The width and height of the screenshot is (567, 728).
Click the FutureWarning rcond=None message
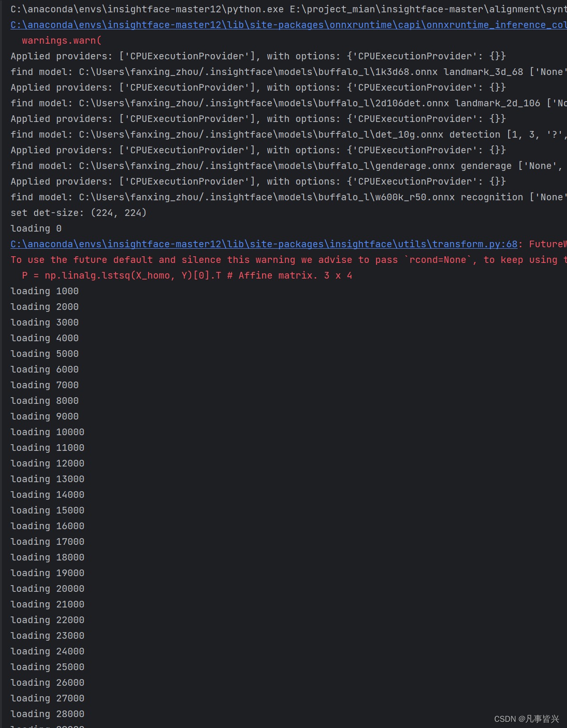tap(237, 260)
